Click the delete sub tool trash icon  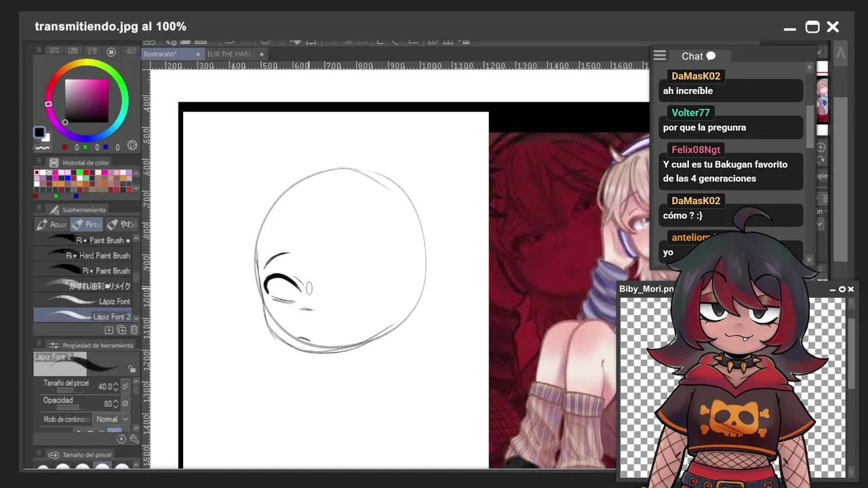coord(134,330)
